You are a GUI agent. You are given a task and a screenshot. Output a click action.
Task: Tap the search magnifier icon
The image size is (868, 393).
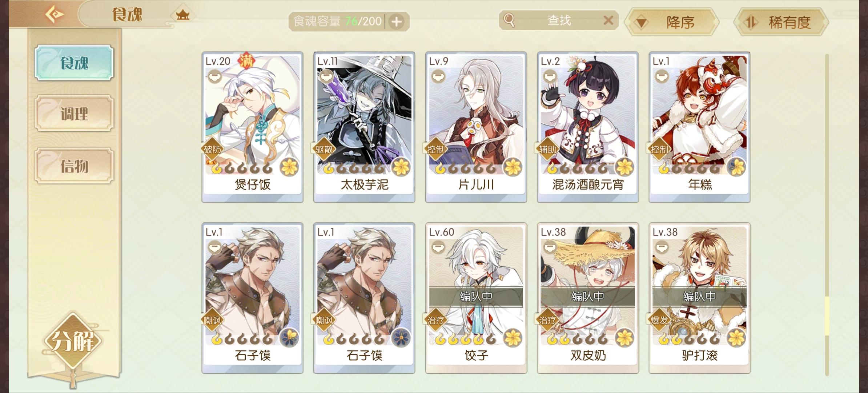[509, 21]
